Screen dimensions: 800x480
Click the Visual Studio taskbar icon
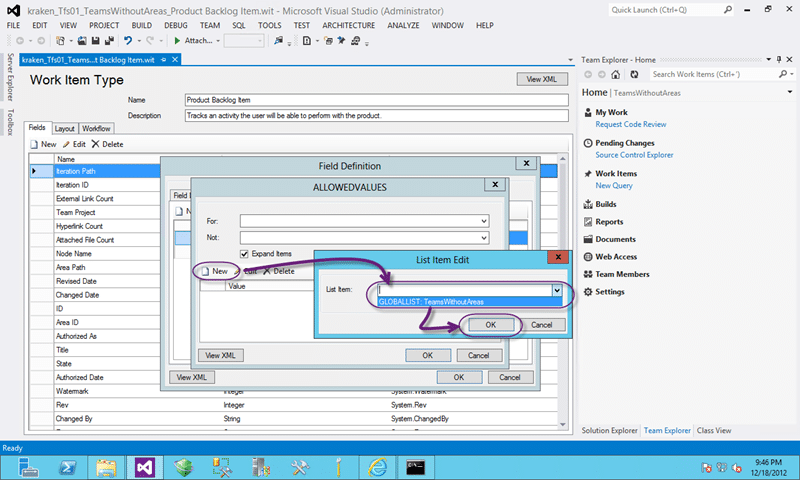click(145, 468)
